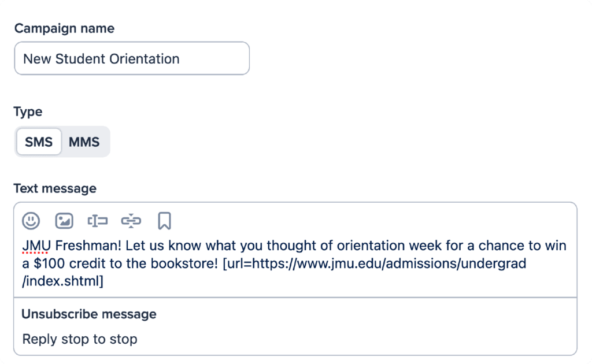The height and width of the screenshot is (364, 592).
Task: Click the merge field insertion icon
Action: pos(98,220)
